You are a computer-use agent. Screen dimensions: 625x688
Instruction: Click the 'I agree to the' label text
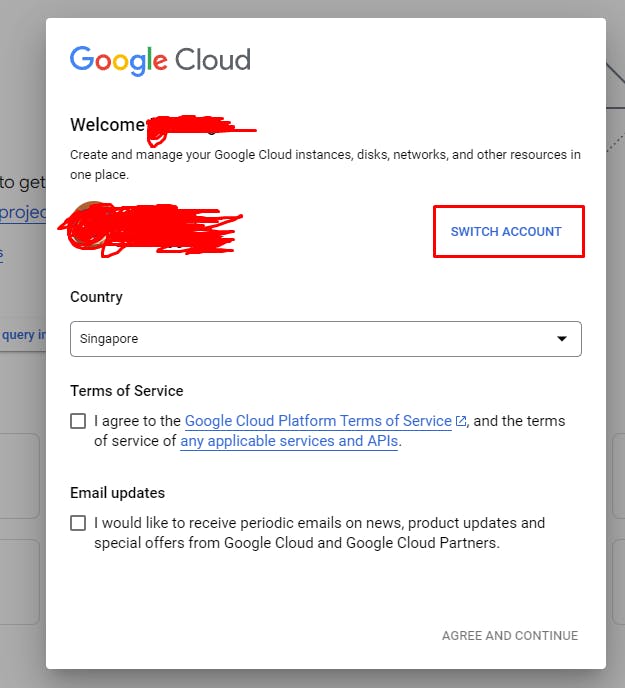[138, 421]
